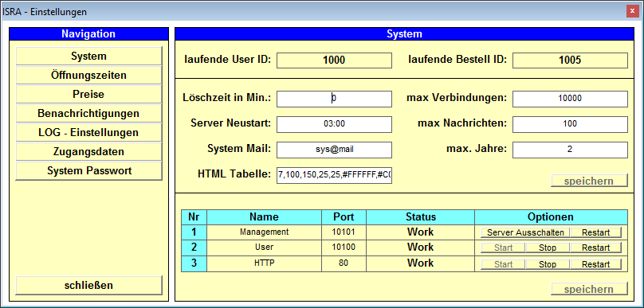Click the HTML Tabelle input field
644x308 pixels.
334,175
